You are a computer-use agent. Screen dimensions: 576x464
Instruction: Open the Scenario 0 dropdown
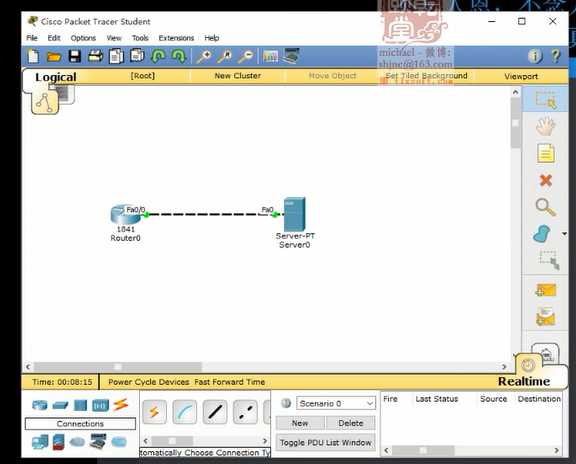336,403
